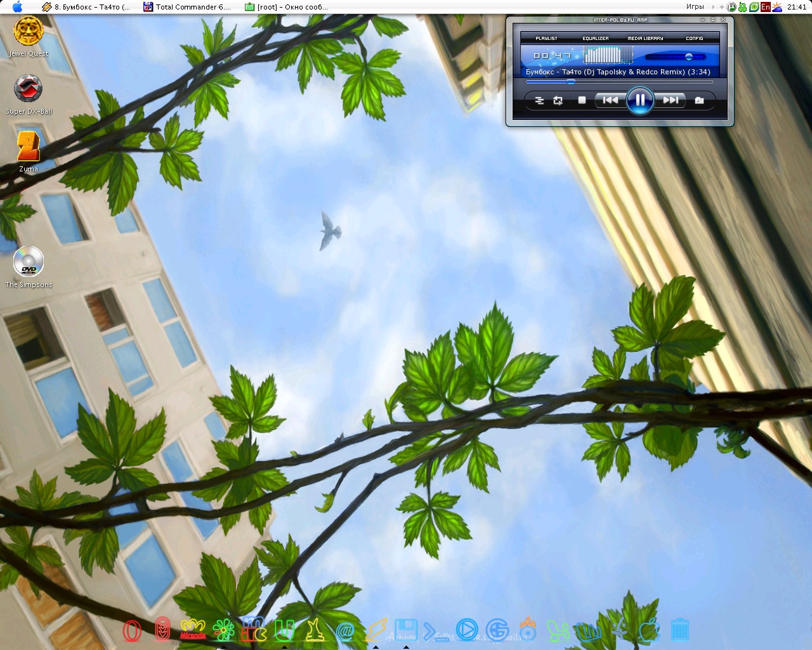812x650 pixels.
Task: Click the orange-blue bars dock icon
Action: click(254, 630)
